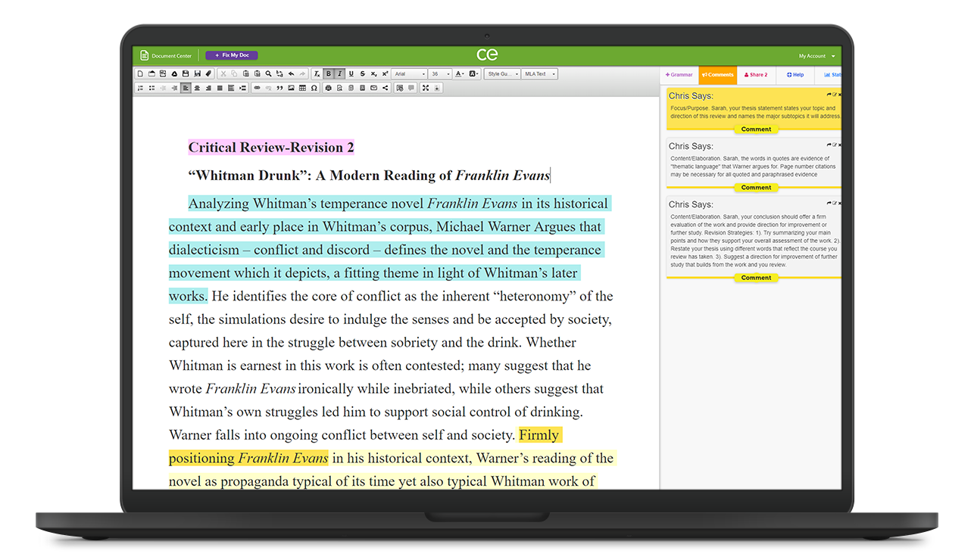Click the share icon in the toolbar
Image resolution: width=971 pixels, height=560 pixels.
pyautogui.click(x=385, y=88)
